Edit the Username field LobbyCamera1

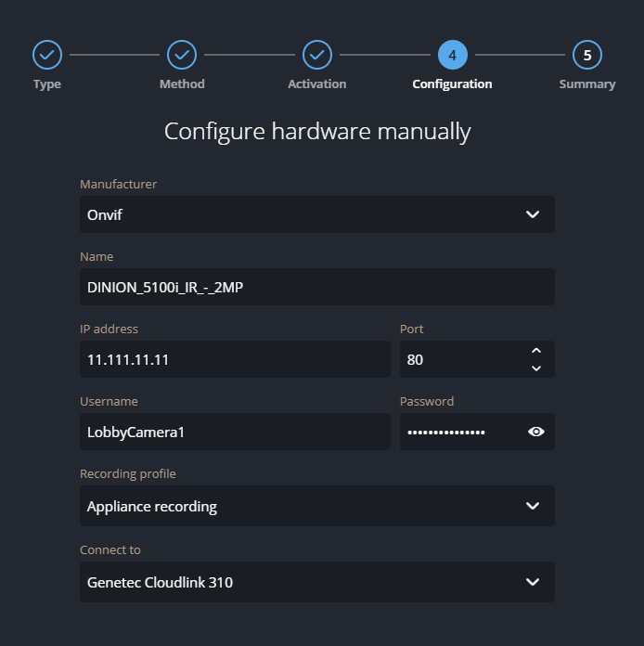click(235, 432)
